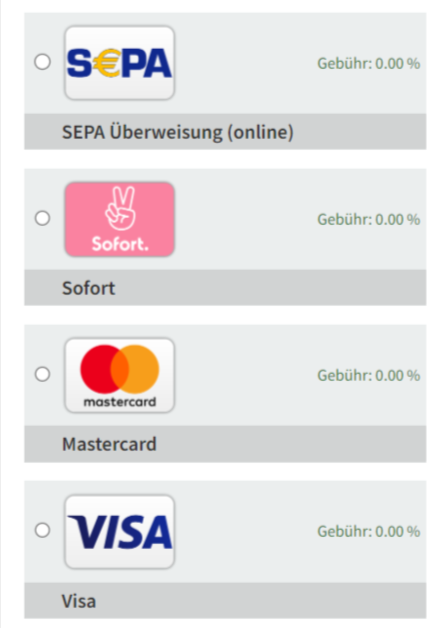The height and width of the screenshot is (628, 446).
Task: Click the Visa logo icon
Action: point(119,531)
